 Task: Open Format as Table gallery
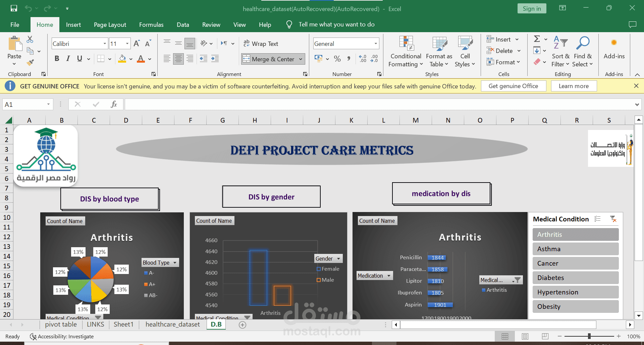439,52
